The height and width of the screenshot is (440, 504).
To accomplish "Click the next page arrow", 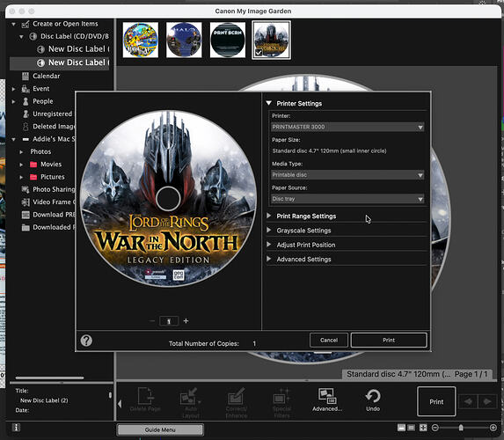I will click(487, 401).
